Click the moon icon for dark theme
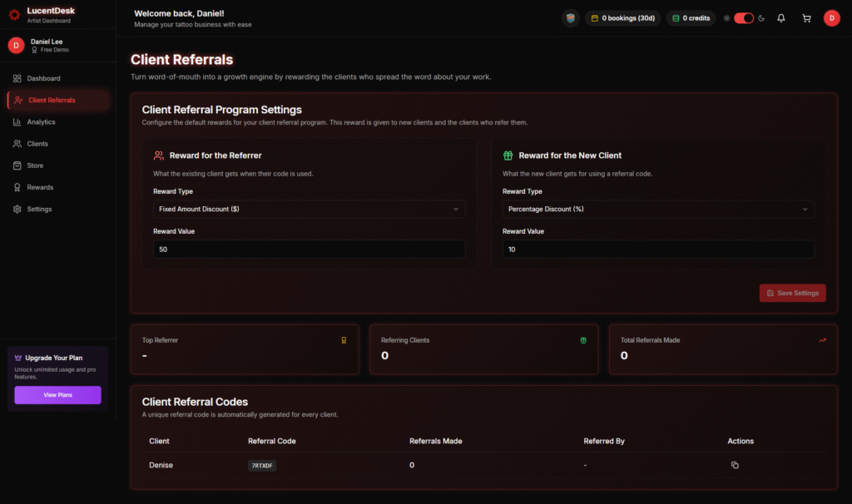This screenshot has height=504, width=852. click(x=761, y=18)
